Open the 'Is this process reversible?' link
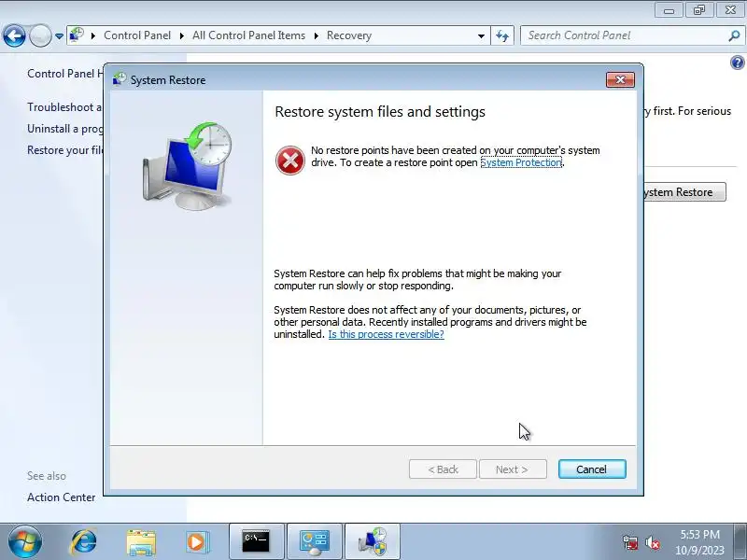 point(386,334)
